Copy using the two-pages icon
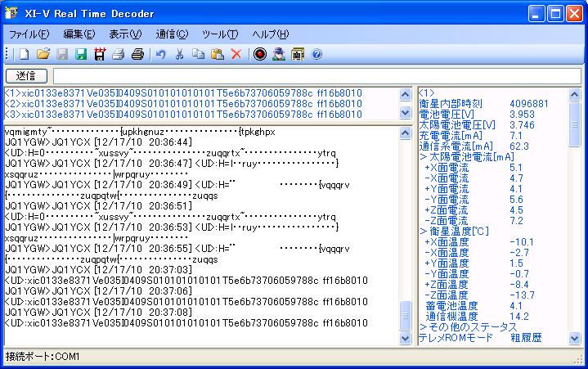The width and height of the screenshot is (588, 369). [x=199, y=54]
